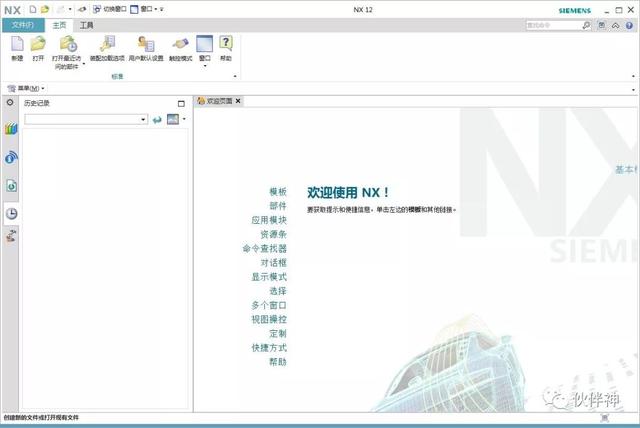Click the resource bar settings gear

coord(10,102)
